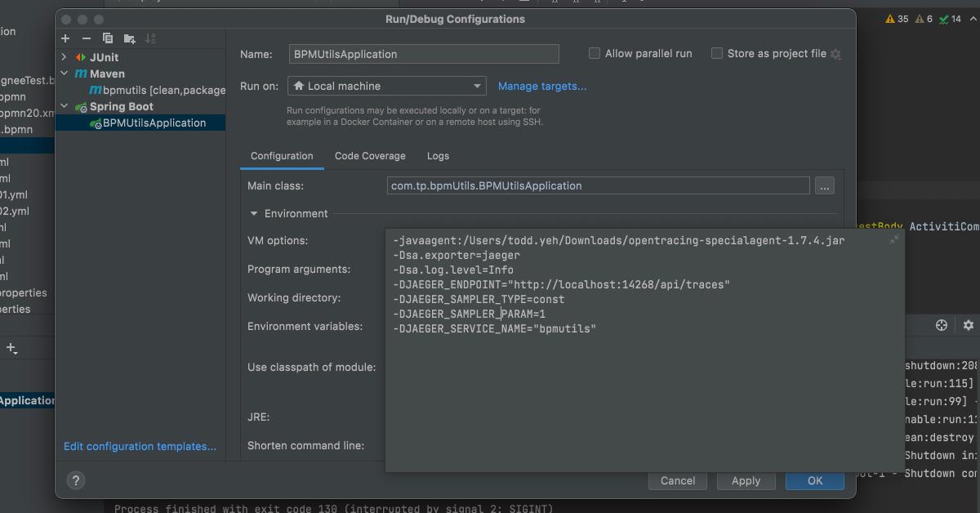Screen dimensions: 980x513
Task: Collapse the Spring Boot tree node
Action: [x=65, y=106]
